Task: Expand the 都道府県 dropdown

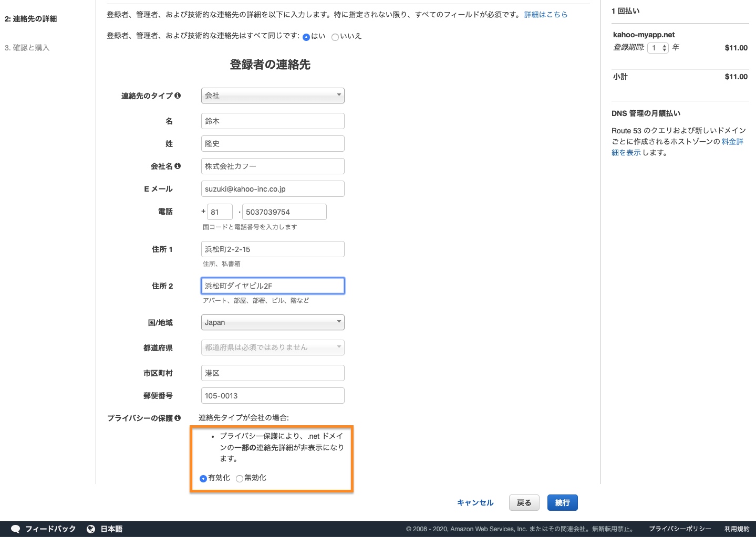Action: point(272,348)
